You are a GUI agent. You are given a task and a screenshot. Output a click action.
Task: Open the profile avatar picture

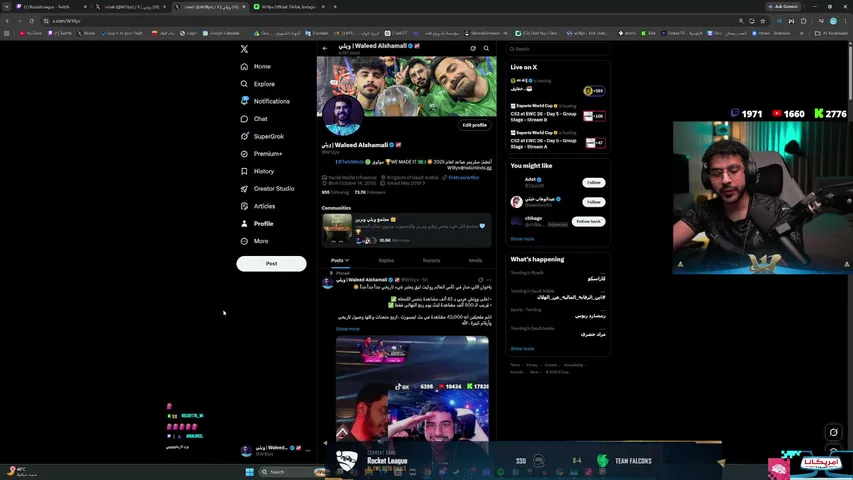coord(343,115)
